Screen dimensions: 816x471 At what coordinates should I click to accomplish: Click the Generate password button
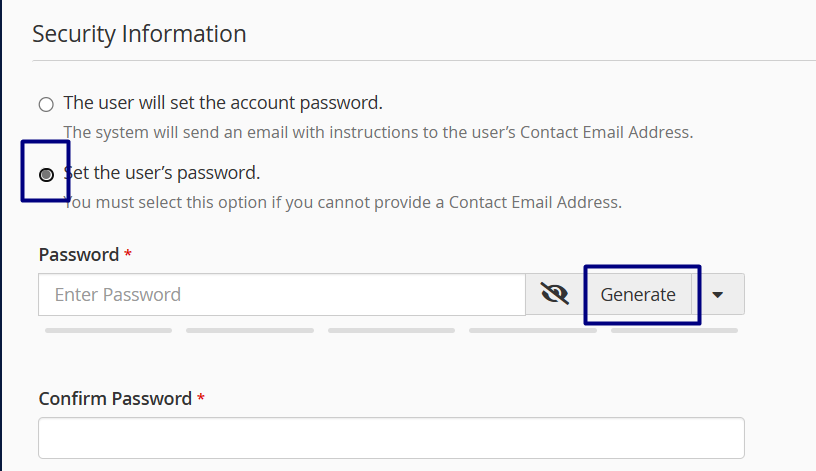[638, 294]
